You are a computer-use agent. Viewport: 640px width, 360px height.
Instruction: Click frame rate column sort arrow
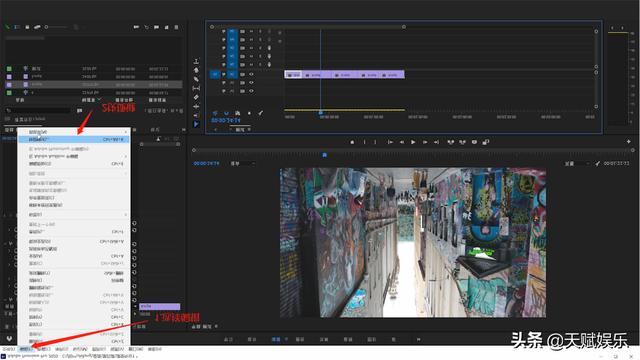99,99
